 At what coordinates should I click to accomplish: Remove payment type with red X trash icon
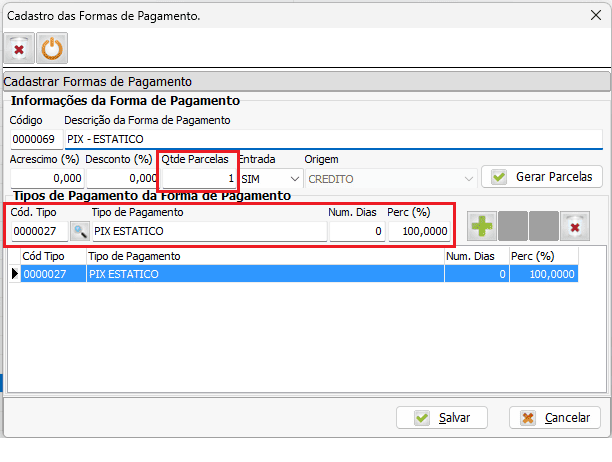coord(575,226)
